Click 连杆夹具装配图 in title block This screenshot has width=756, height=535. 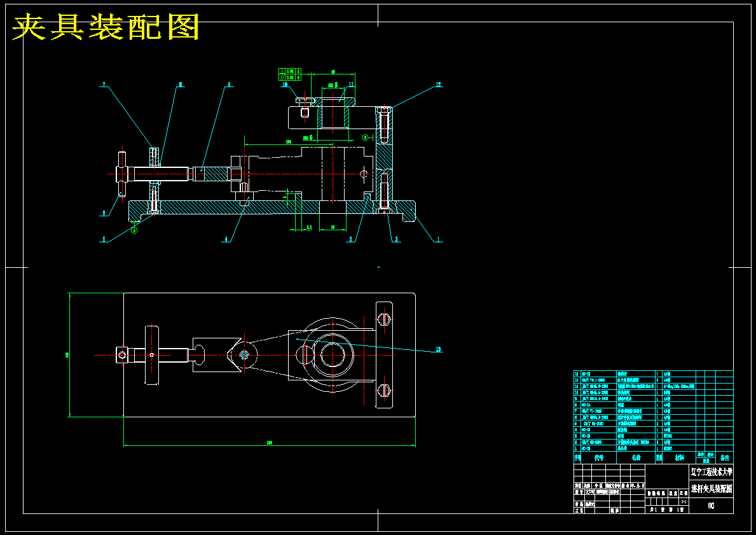[x=711, y=489]
